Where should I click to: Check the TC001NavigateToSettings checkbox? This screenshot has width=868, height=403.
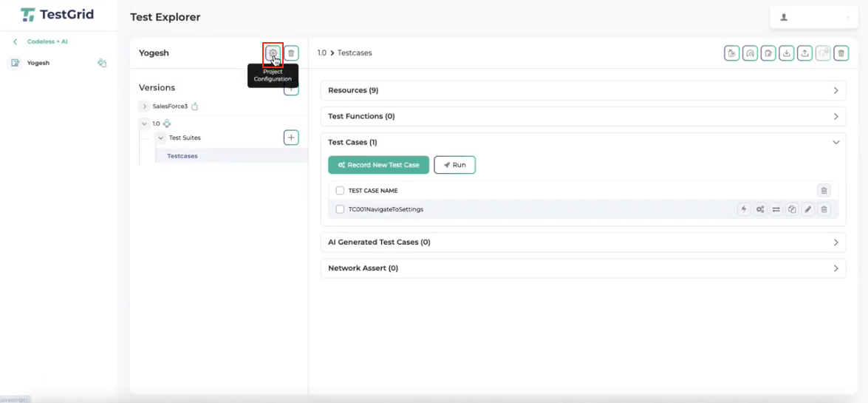pyautogui.click(x=340, y=209)
